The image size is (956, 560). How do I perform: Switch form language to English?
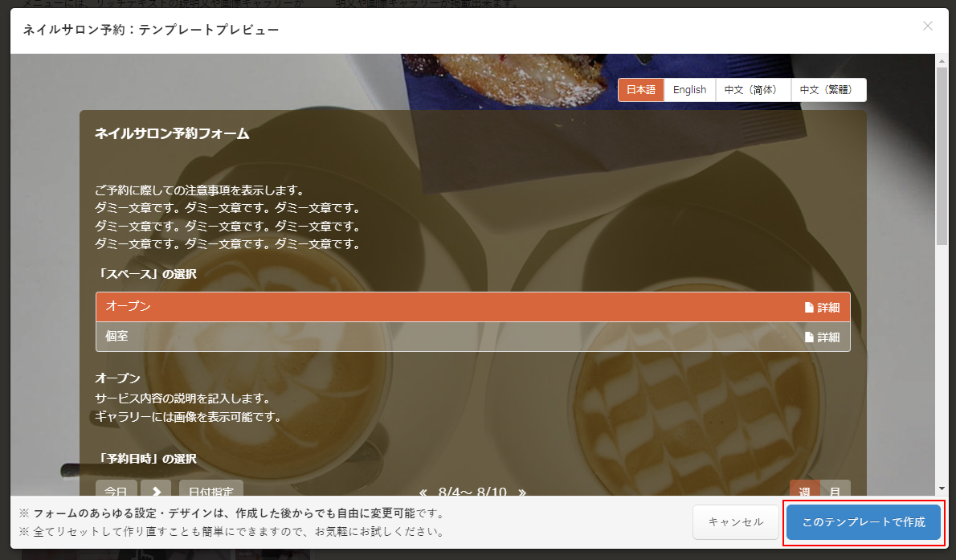point(689,90)
